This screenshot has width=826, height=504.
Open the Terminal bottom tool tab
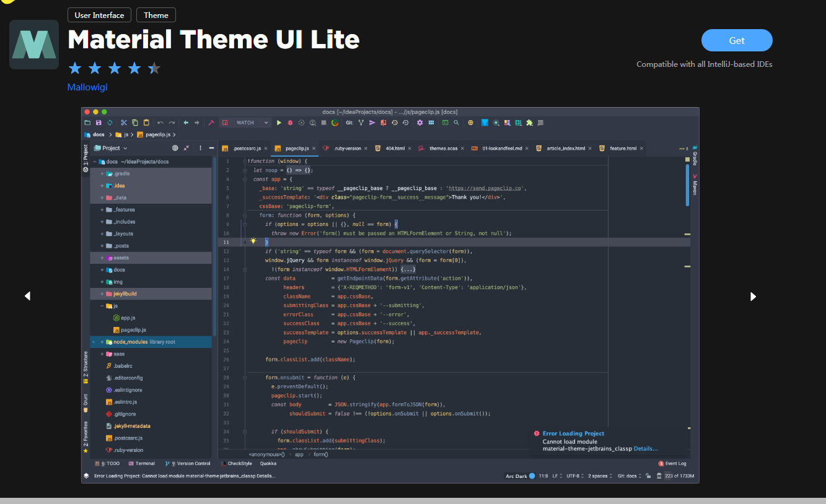(x=141, y=463)
